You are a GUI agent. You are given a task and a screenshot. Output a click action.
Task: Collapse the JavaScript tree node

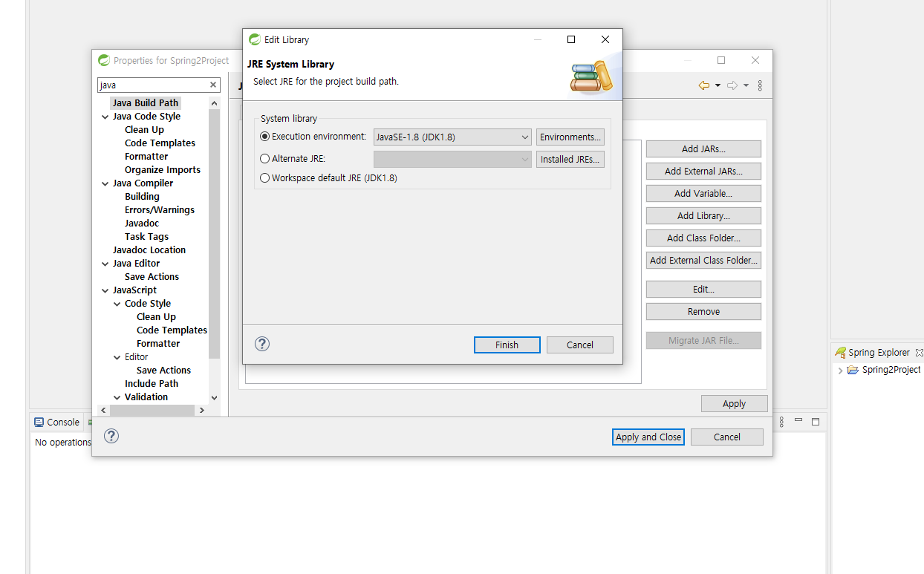pyautogui.click(x=105, y=290)
